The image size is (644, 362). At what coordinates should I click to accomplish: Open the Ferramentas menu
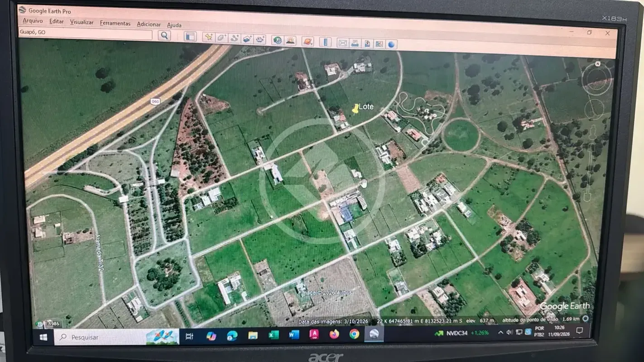(x=115, y=23)
